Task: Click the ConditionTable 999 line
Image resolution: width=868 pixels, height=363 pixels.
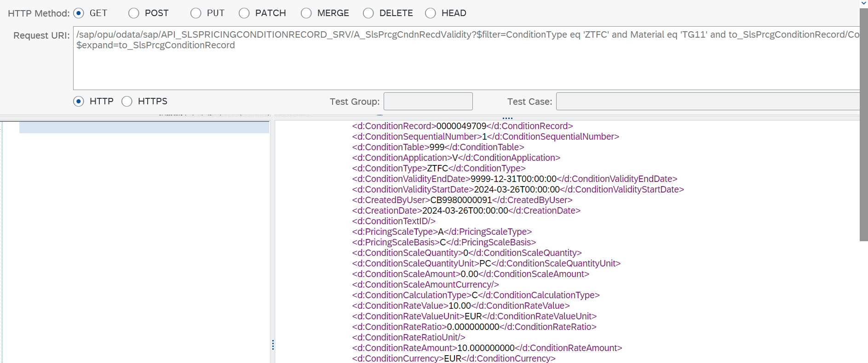Action: coord(438,147)
